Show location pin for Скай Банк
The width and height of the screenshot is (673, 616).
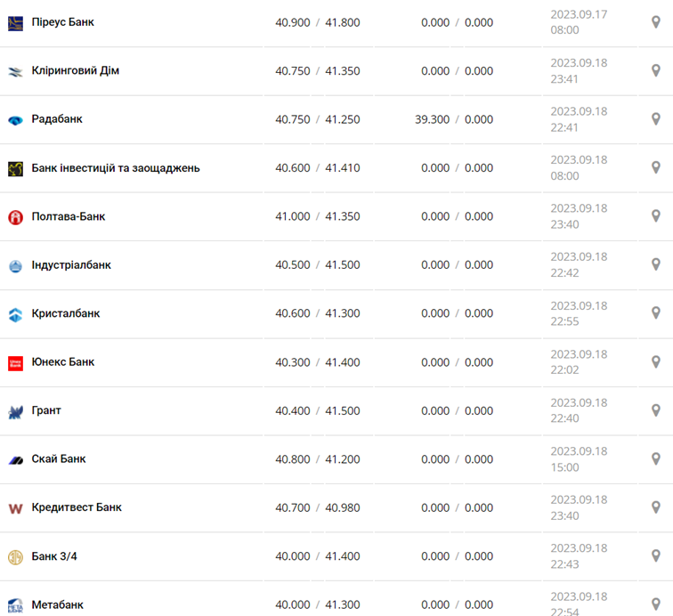[656, 458]
